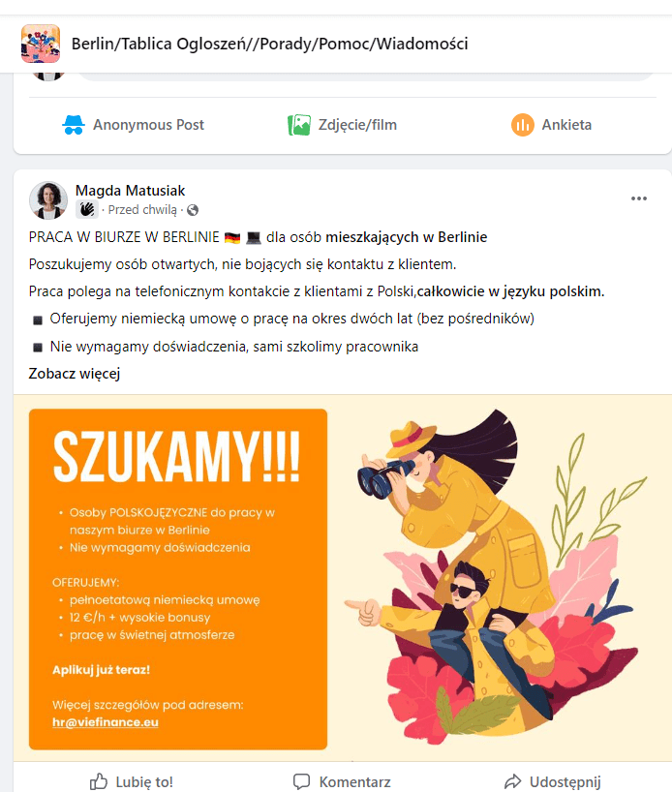The height and width of the screenshot is (792, 672).
Task: Click the Zdjęcie/film label
Action: pos(357,125)
